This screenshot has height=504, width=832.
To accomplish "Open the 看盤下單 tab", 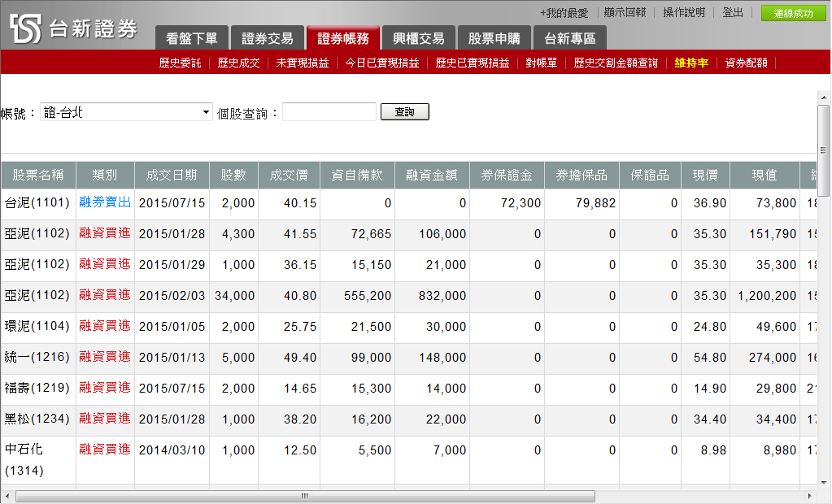I will 191,38.
